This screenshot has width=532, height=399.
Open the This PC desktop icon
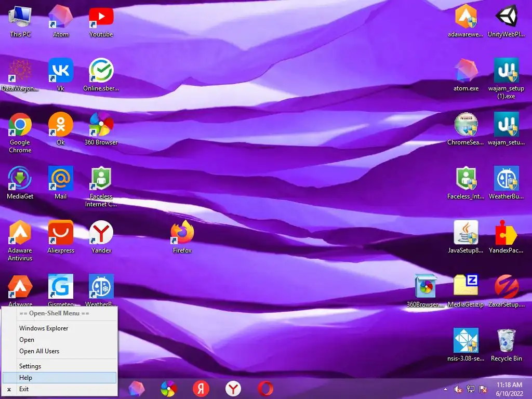click(20, 21)
